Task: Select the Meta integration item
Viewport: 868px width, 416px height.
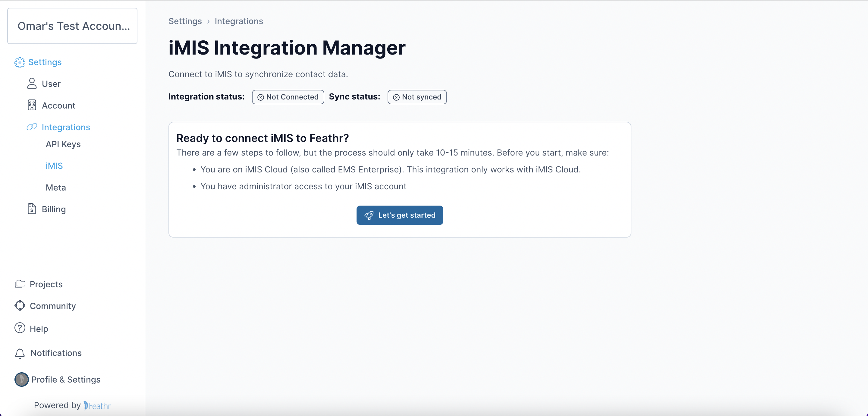Action: 55,188
